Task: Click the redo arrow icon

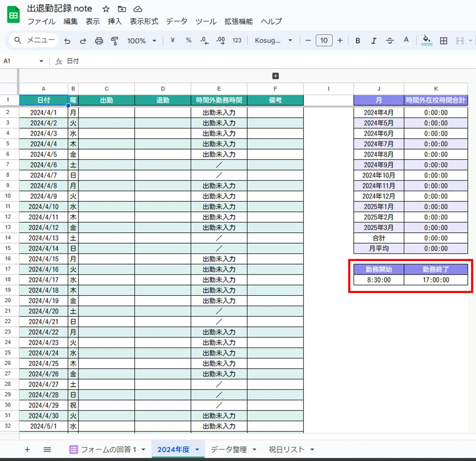Action: [83, 41]
